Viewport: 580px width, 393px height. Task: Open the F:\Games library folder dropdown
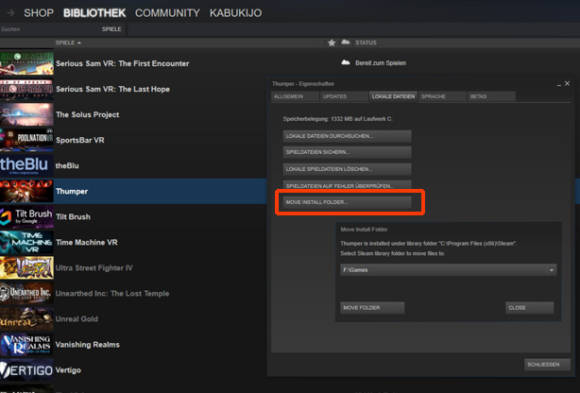point(448,270)
